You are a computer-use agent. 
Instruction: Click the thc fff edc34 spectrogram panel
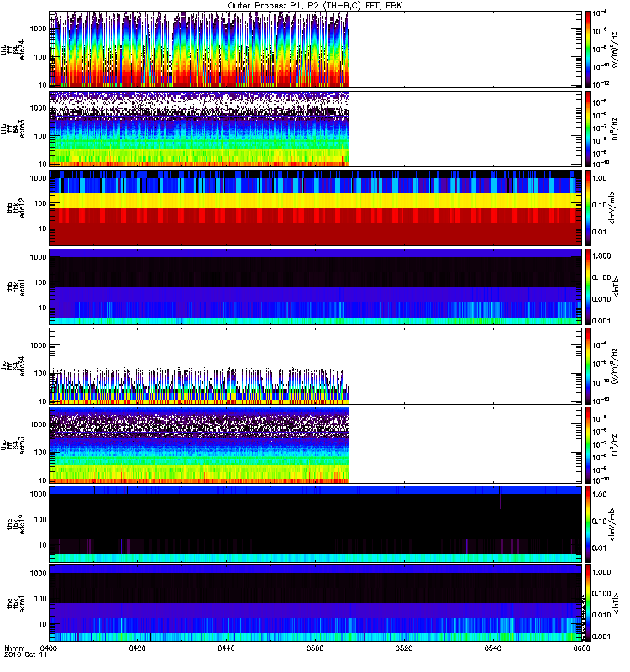[x=316, y=366]
